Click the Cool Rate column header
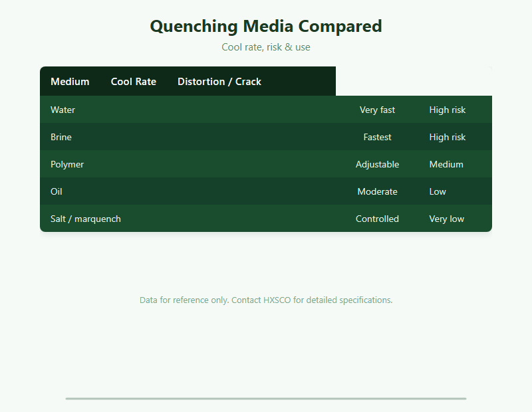Image resolution: width=532 pixels, height=412 pixels. 134,81
